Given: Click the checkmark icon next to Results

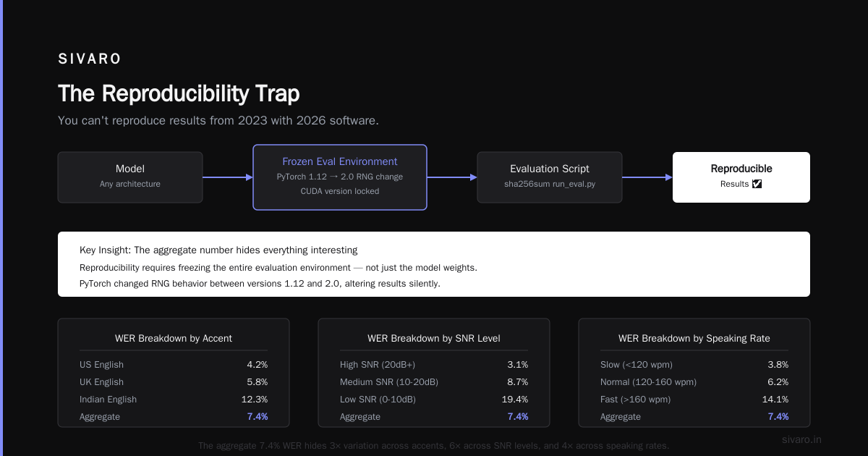Looking at the screenshot, I should [757, 184].
